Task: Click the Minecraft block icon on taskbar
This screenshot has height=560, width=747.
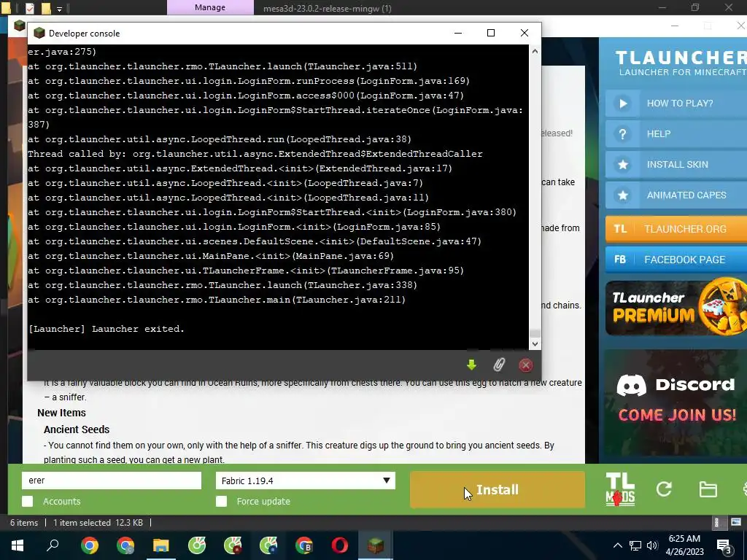Action: click(376, 545)
